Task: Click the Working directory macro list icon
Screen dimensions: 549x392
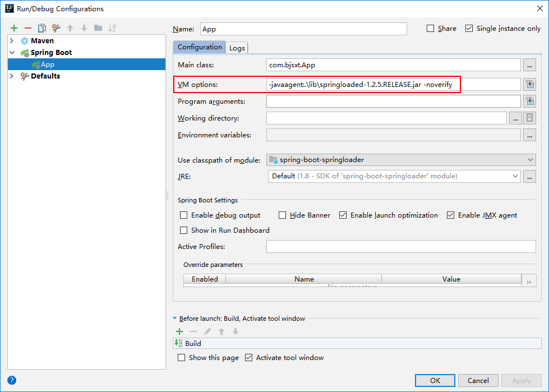Action: [x=529, y=118]
